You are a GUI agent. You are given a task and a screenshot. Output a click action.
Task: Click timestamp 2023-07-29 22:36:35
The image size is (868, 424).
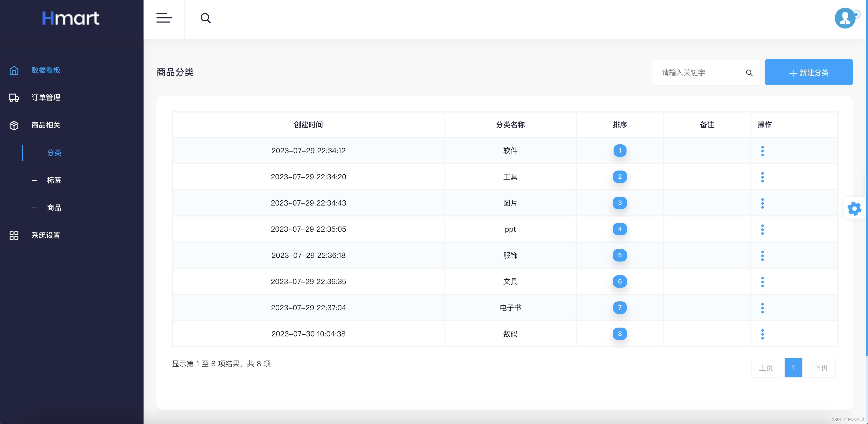click(308, 281)
